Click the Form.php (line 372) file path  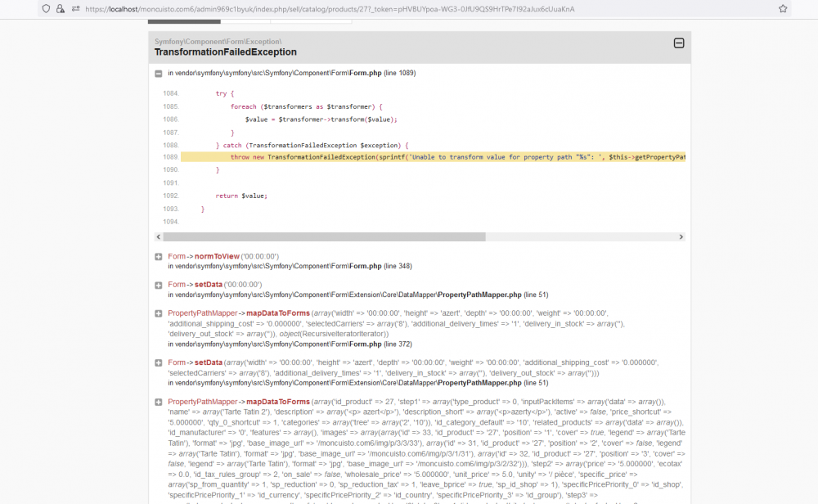click(290, 344)
